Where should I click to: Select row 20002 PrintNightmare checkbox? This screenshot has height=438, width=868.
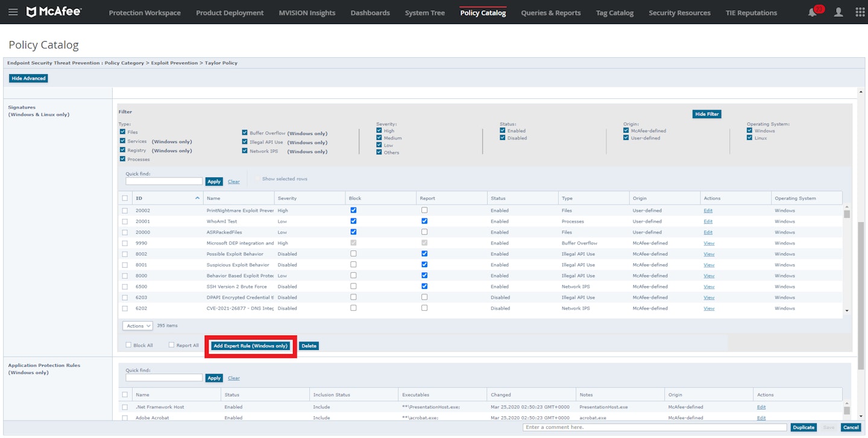[x=125, y=211]
